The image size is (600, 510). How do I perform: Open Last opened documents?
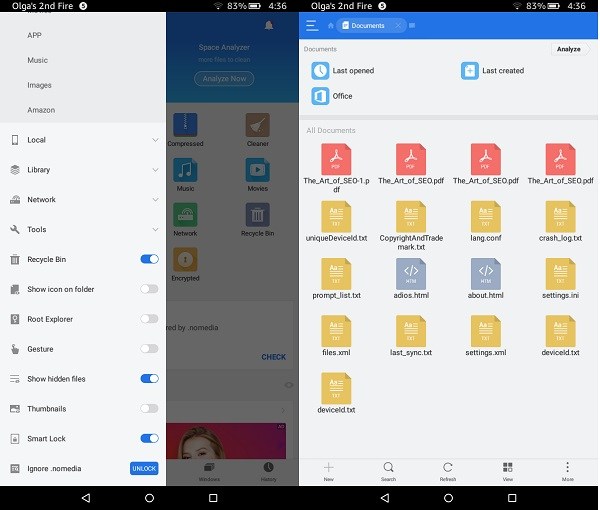(342, 71)
